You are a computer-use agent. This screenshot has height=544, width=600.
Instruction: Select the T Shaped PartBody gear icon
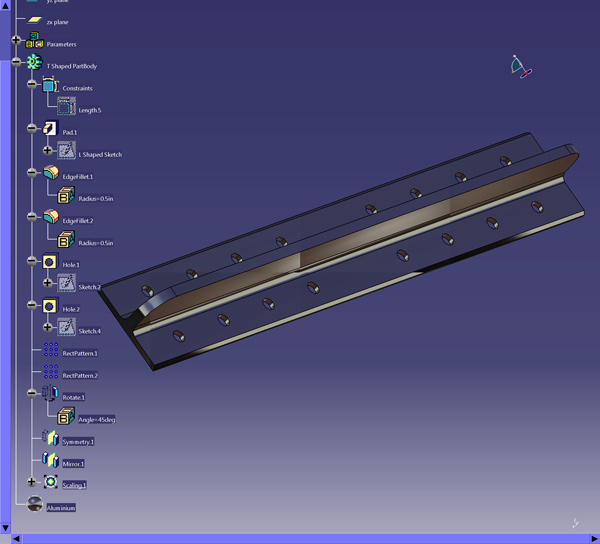(x=35, y=64)
